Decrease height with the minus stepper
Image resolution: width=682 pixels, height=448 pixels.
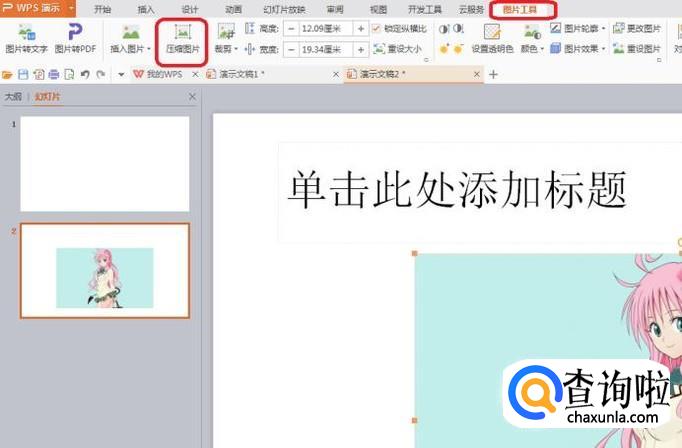tap(291, 29)
